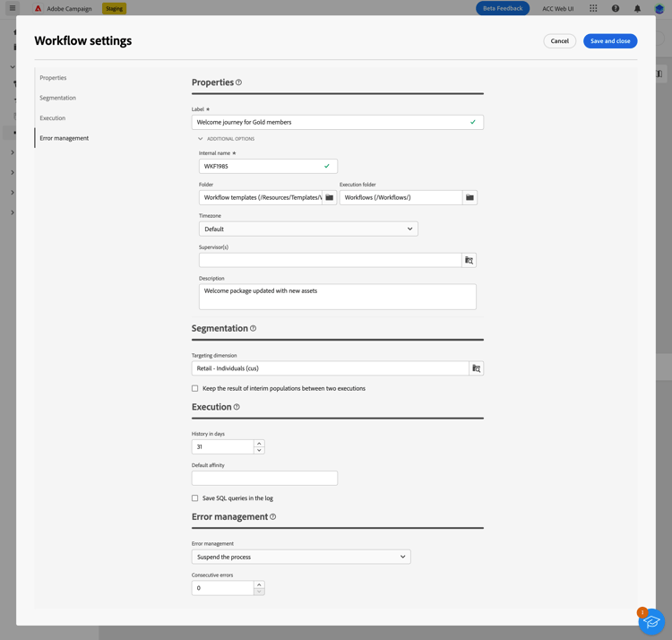Open the Supervisor(s) search picker icon
The height and width of the screenshot is (640, 672).
[x=469, y=260]
